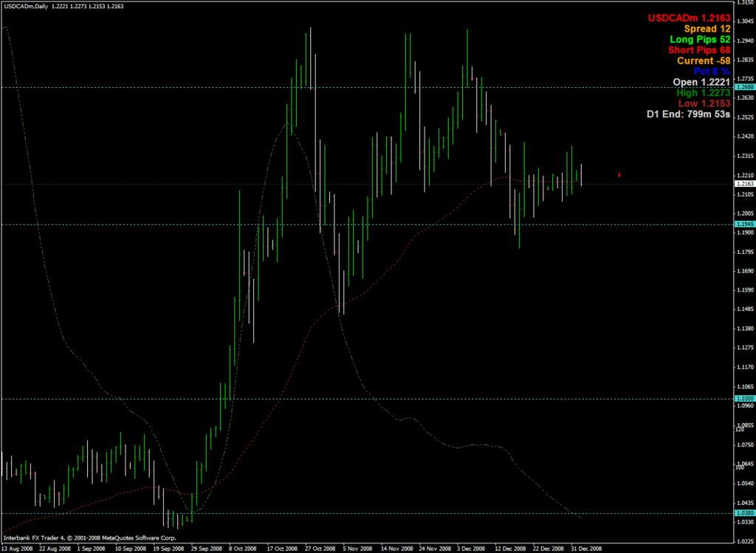
Task: Click the 1.1945 horizontal line price tag
Action: pyautogui.click(x=745, y=224)
